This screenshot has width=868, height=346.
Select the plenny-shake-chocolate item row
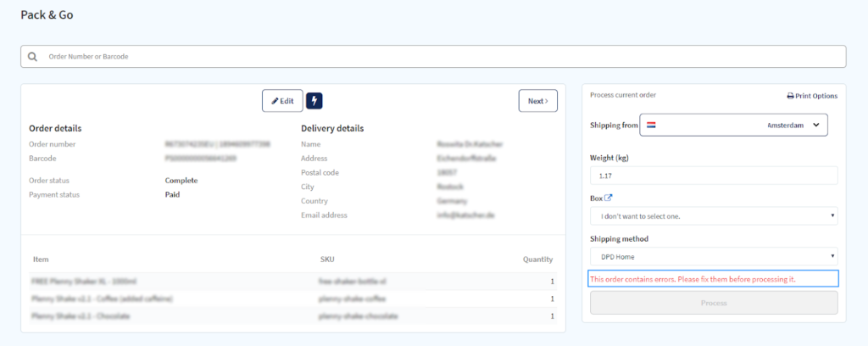point(293,316)
